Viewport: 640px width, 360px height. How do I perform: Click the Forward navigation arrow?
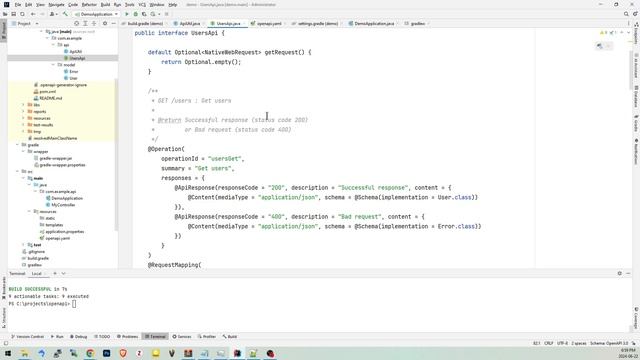click(42, 14)
